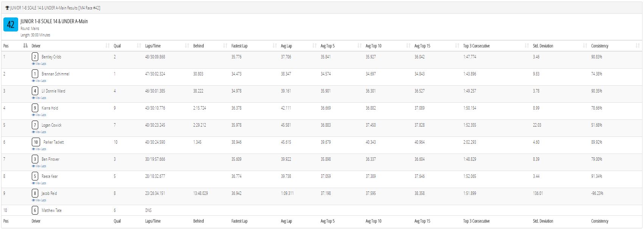The image size is (644, 229).
Task: Click car number 7 badge of Logan Cowick
Action: pyautogui.click(x=35, y=125)
